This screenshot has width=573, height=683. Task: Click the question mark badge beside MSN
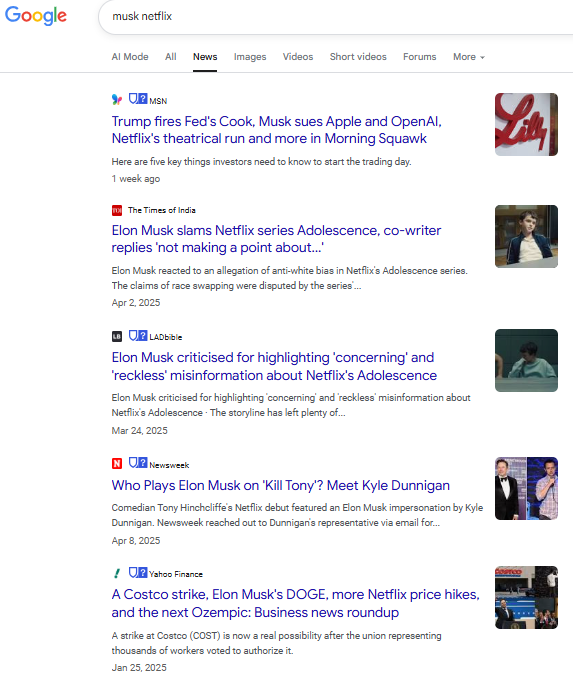[x=143, y=98]
